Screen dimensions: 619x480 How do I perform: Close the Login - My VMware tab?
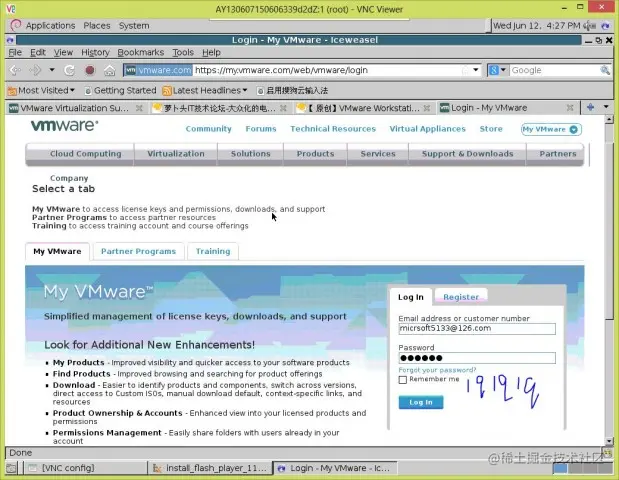[x=570, y=108]
